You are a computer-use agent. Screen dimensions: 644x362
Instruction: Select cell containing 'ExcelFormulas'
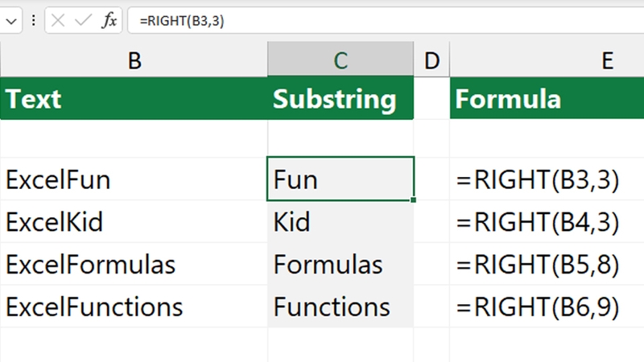pyautogui.click(x=134, y=264)
